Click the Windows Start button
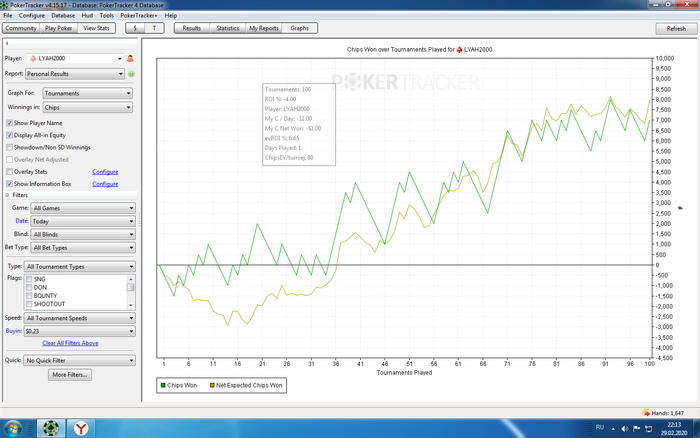700x438 pixels. (x=12, y=429)
